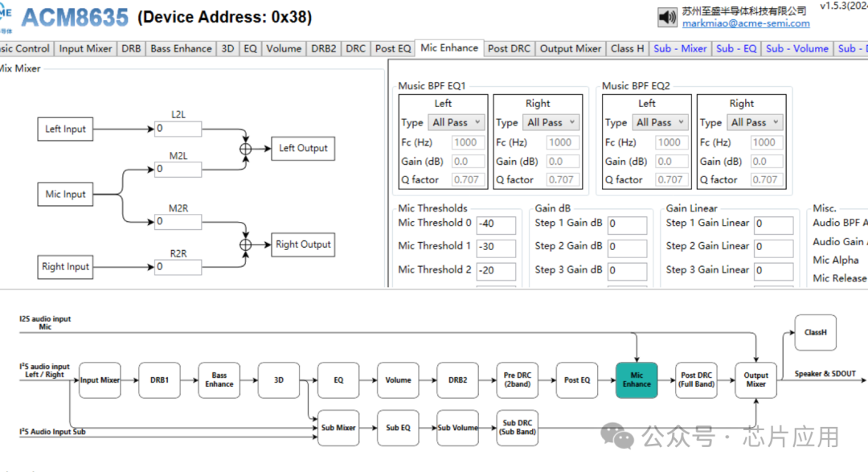Select the highlighted Mic Enhance block in diagram
Image resolution: width=868 pixels, height=472 pixels.
pyautogui.click(x=636, y=380)
